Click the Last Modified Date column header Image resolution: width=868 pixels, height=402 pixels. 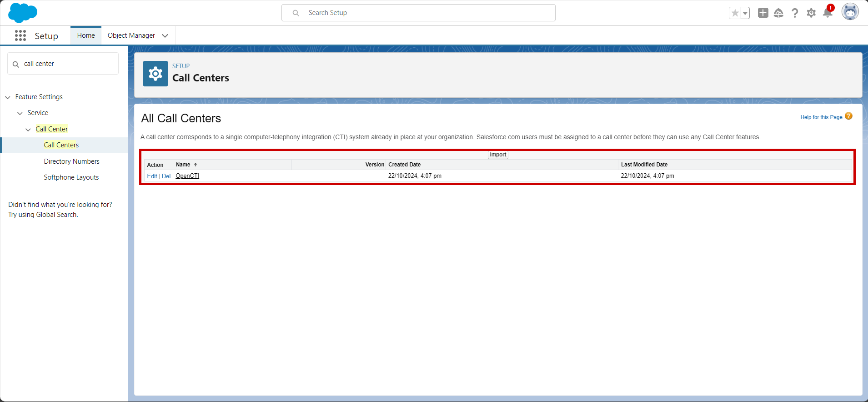[644, 165]
